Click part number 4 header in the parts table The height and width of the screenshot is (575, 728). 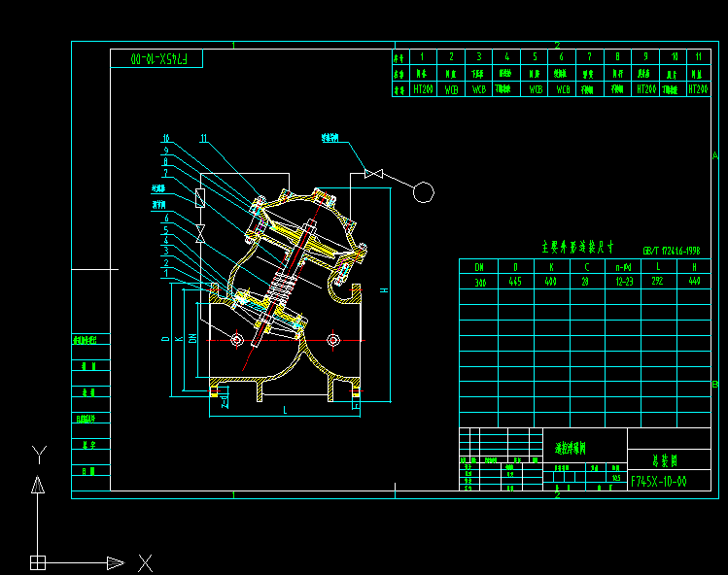point(506,56)
